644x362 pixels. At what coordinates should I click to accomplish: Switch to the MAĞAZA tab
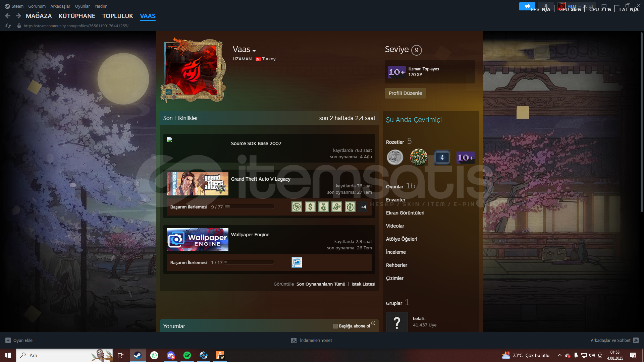39,16
